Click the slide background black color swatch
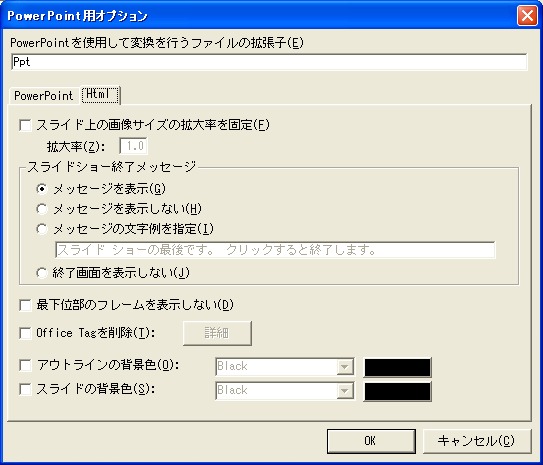The image size is (543, 465). [398, 392]
